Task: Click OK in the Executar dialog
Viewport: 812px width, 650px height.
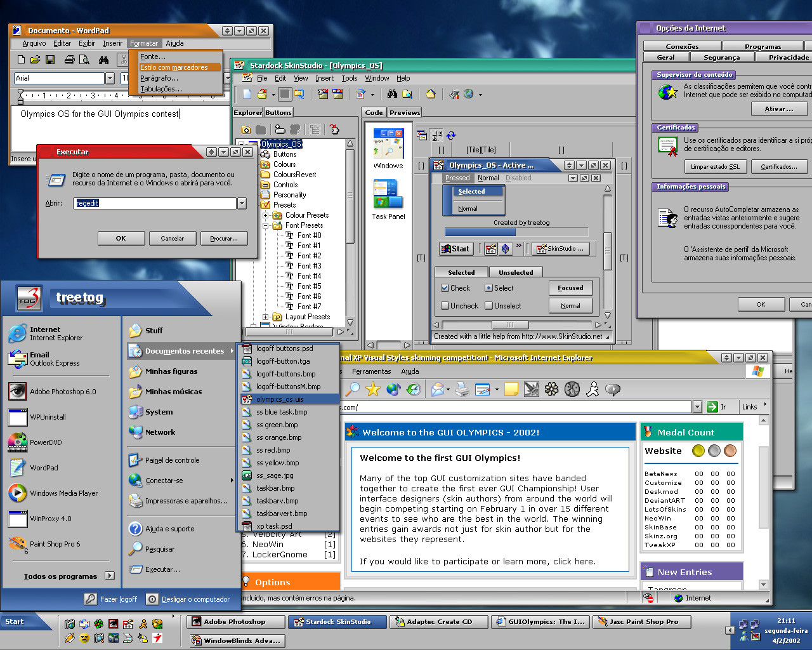Action: click(x=121, y=238)
